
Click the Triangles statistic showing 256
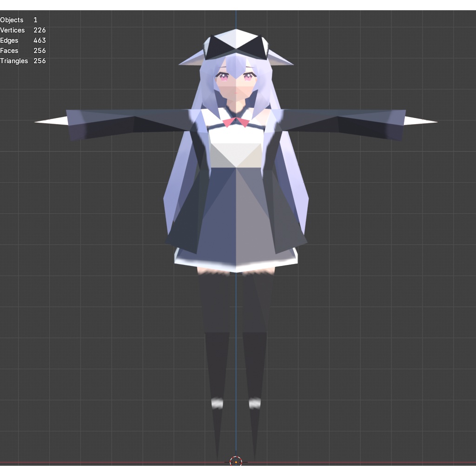point(23,61)
